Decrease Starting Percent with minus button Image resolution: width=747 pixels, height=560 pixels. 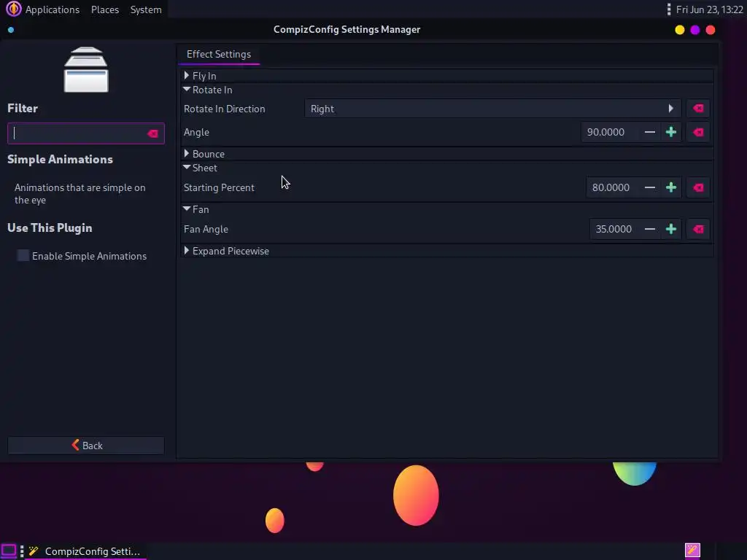coord(650,187)
